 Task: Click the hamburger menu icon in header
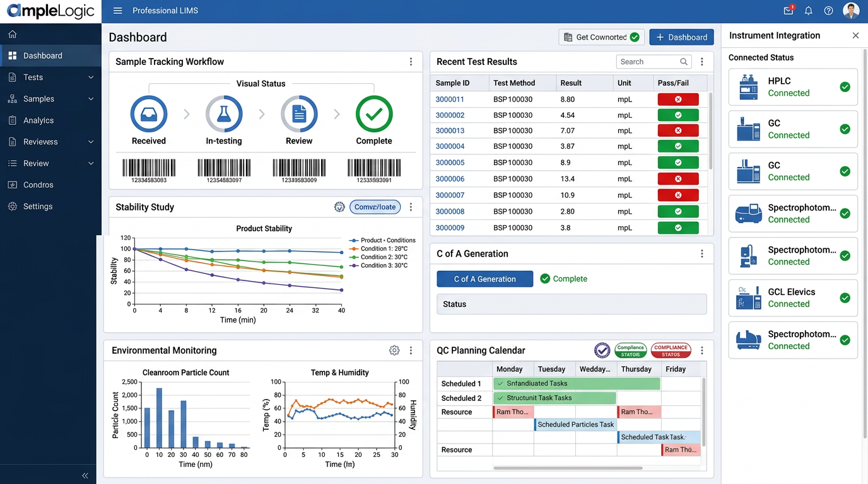[117, 11]
